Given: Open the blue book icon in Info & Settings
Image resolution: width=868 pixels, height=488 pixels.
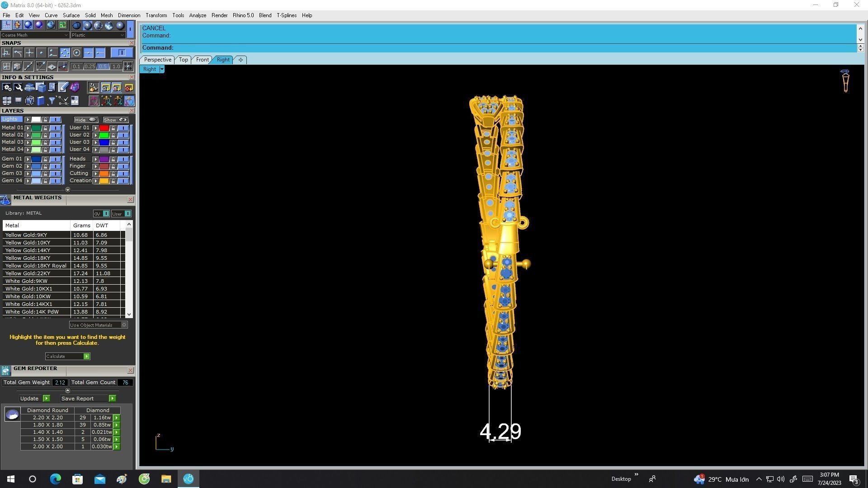Looking at the screenshot, I should [41, 100].
